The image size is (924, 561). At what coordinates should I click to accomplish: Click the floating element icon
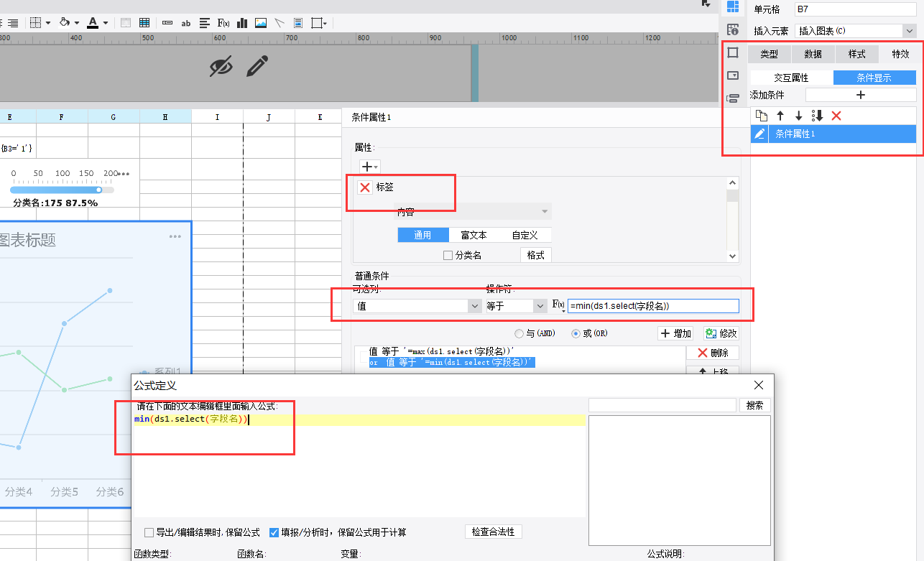pos(317,23)
